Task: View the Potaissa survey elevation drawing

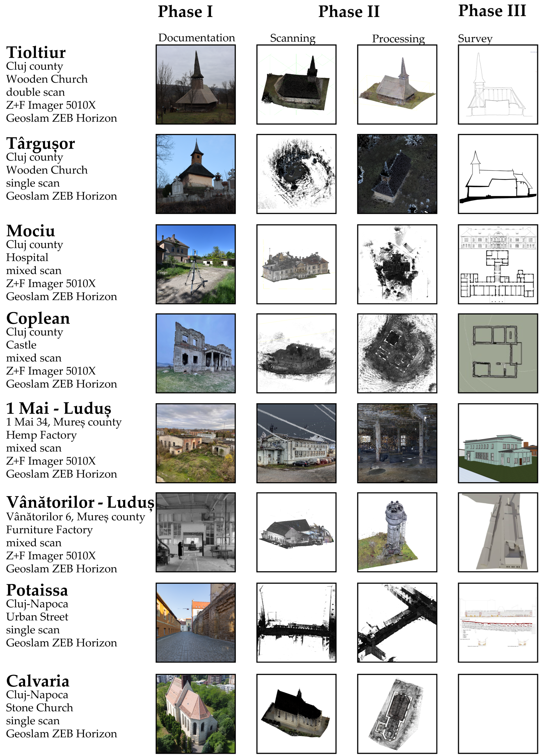Action: (498, 622)
